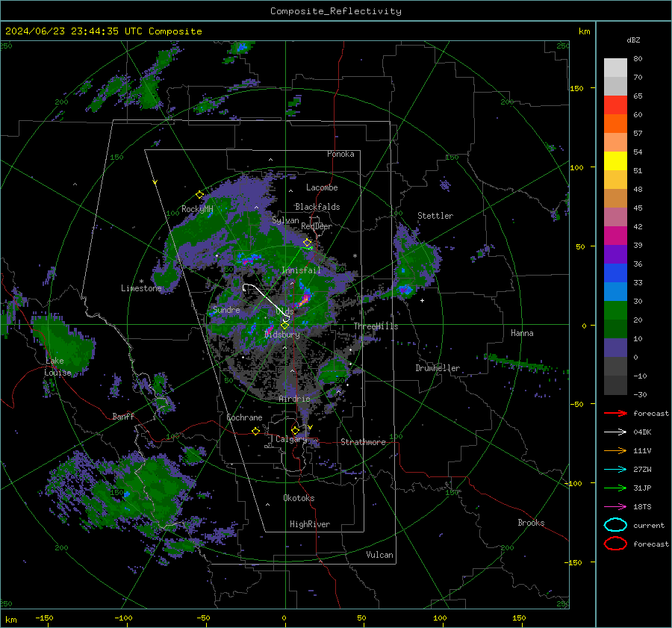
Task: Click the current legend label
Action: click(649, 526)
